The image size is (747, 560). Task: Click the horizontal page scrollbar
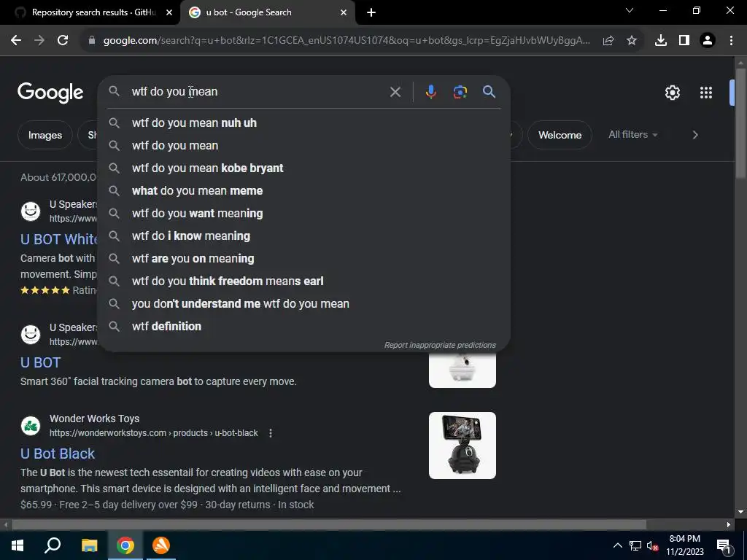(x=329, y=524)
